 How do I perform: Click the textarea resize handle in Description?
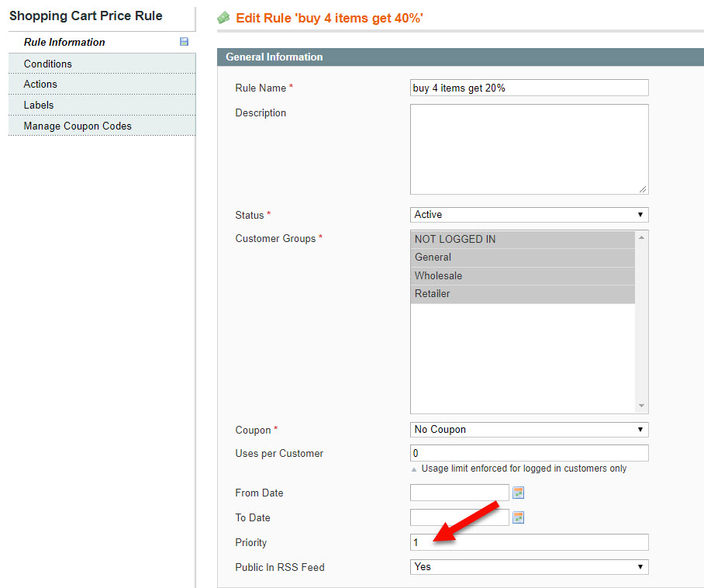click(643, 189)
